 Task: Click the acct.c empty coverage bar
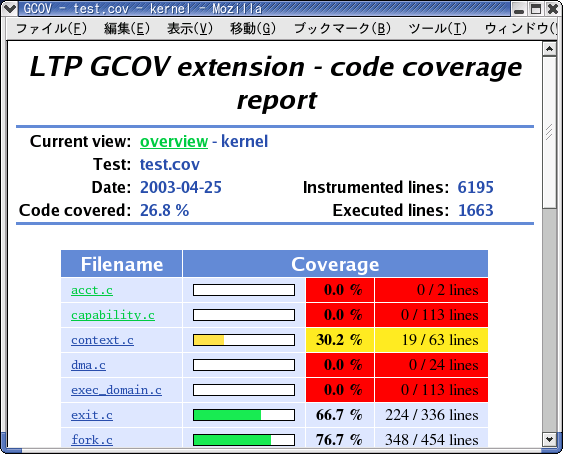244,290
